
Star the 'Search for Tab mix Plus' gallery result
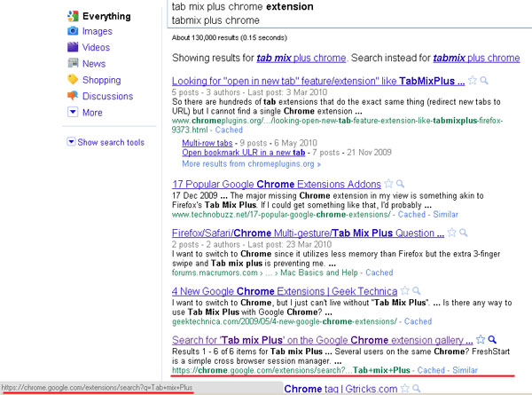pos(481,339)
